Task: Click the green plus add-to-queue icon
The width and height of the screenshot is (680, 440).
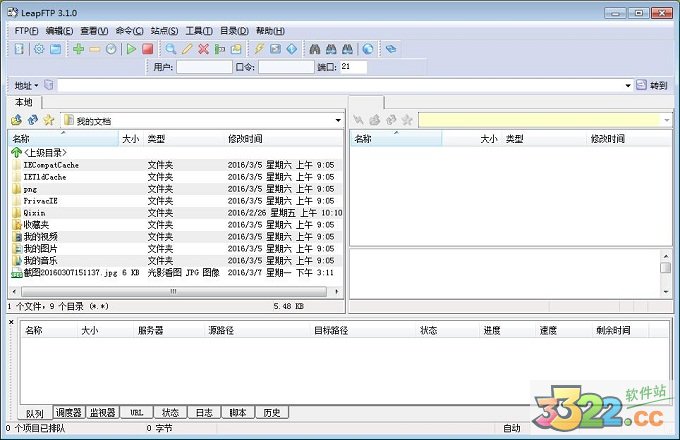Action: [78, 49]
